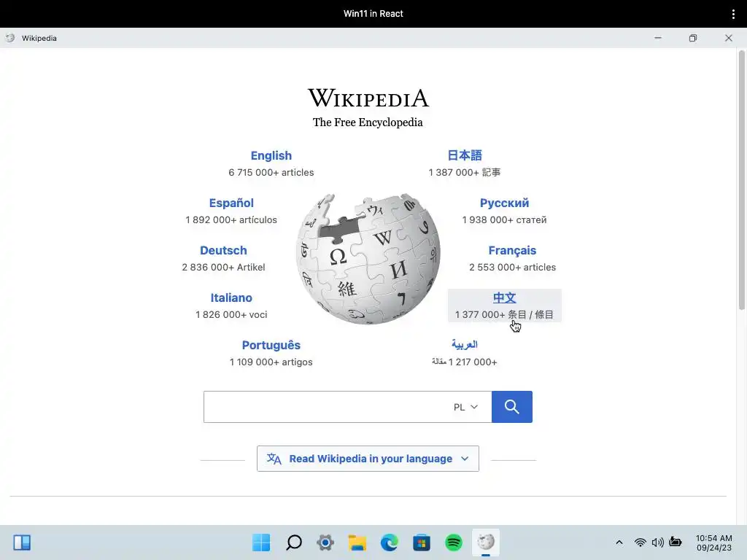747x560 pixels.
Task: Open Русский Wikipedia link
Action: [504, 203]
